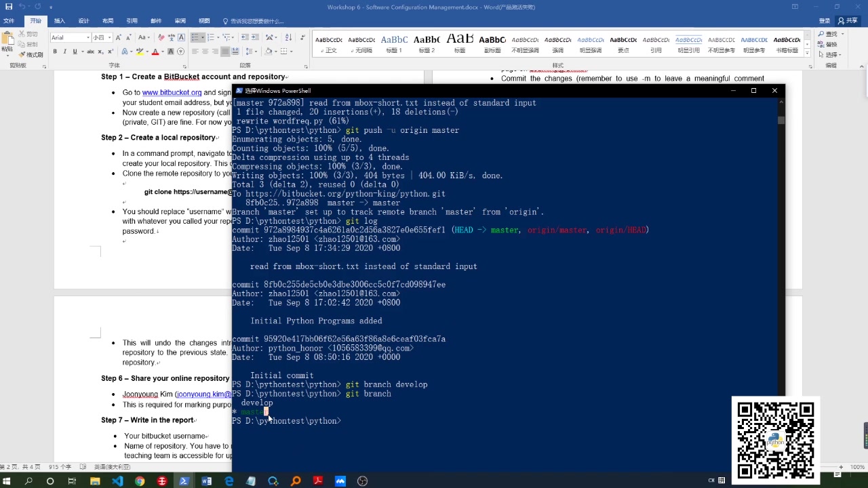Open the Windows Start menu
This screenshot has width=868, height=488.
[8, 481]
